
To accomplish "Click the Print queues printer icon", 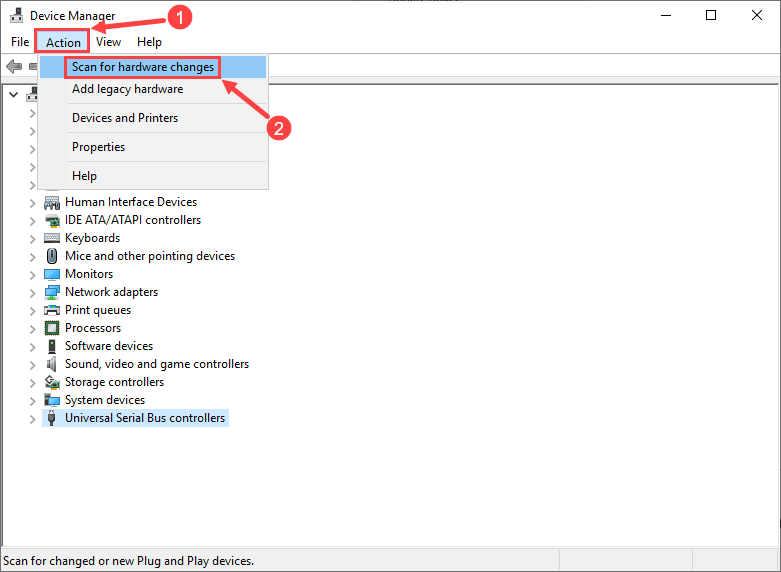I will [x=52, y=310].
